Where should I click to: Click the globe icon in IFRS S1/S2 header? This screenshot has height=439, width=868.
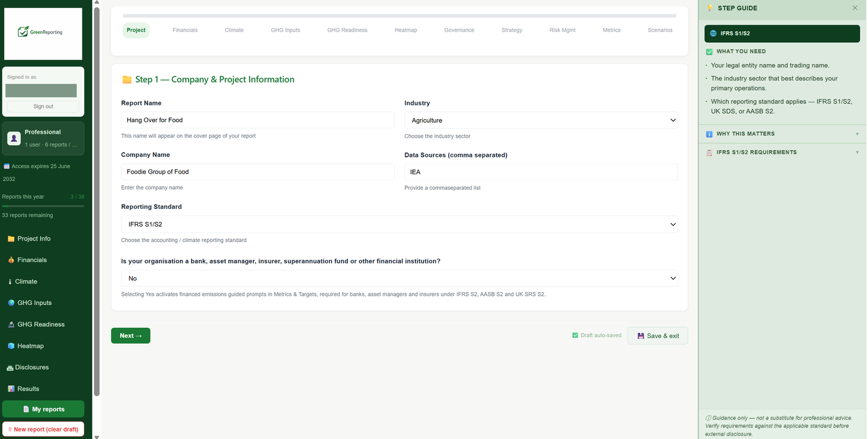713,33
